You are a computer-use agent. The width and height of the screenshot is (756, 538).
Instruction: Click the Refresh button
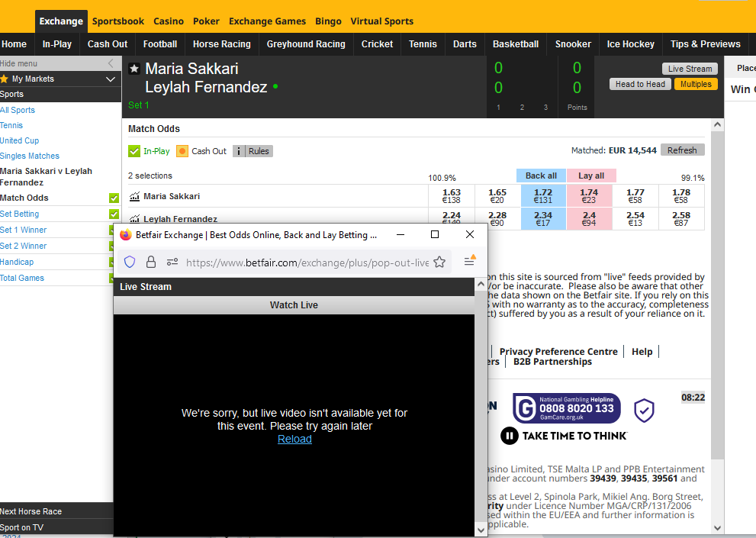click(682, 150)
